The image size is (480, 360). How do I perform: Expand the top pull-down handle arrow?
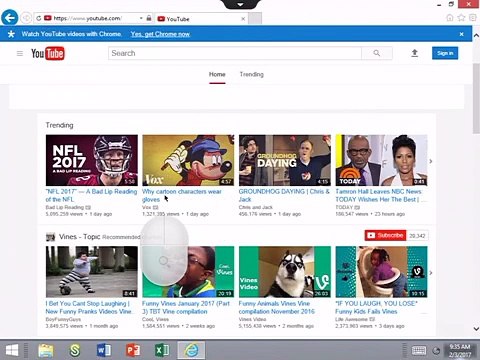click(x=240, y=4)
